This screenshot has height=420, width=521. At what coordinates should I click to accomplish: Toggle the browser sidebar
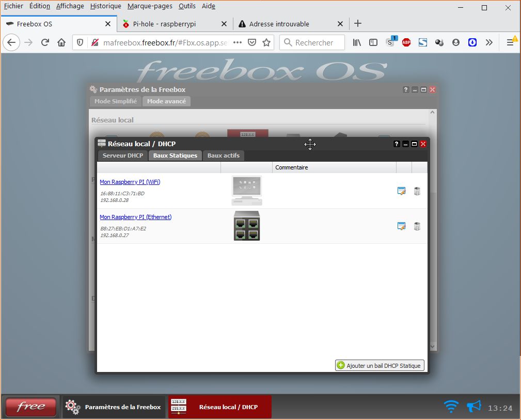373,42
